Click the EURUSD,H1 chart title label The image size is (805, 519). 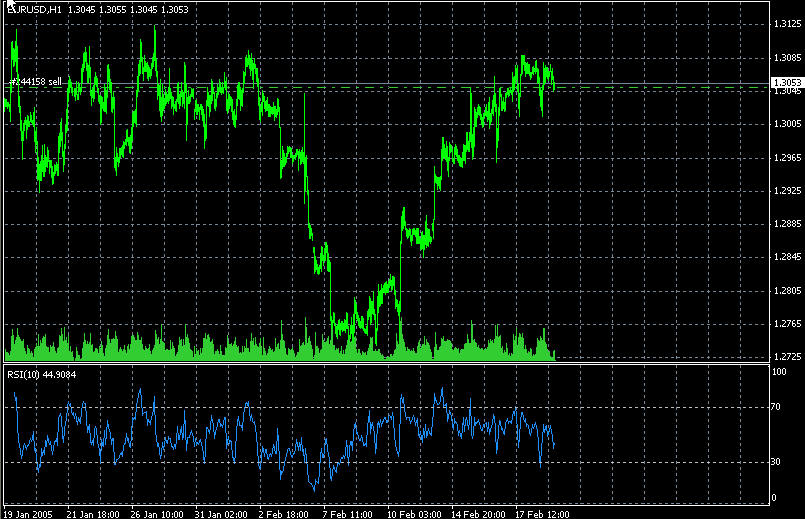click(32, 9)
